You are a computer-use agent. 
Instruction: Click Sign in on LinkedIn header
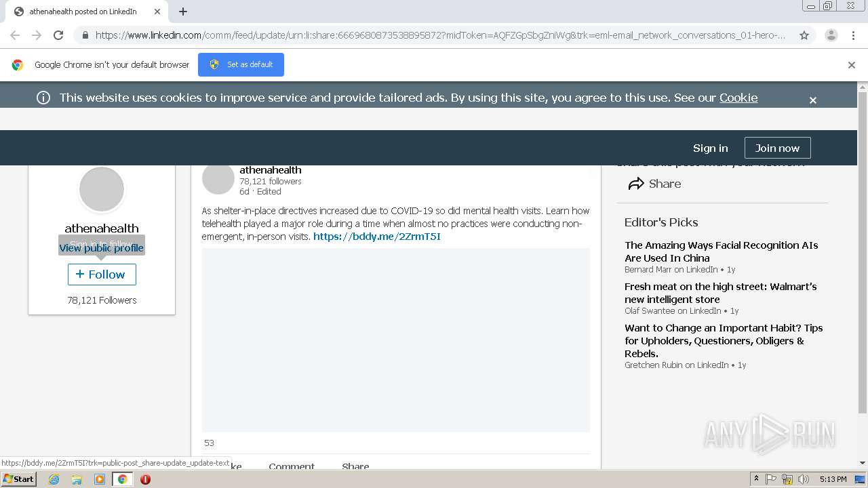(710, 148)
